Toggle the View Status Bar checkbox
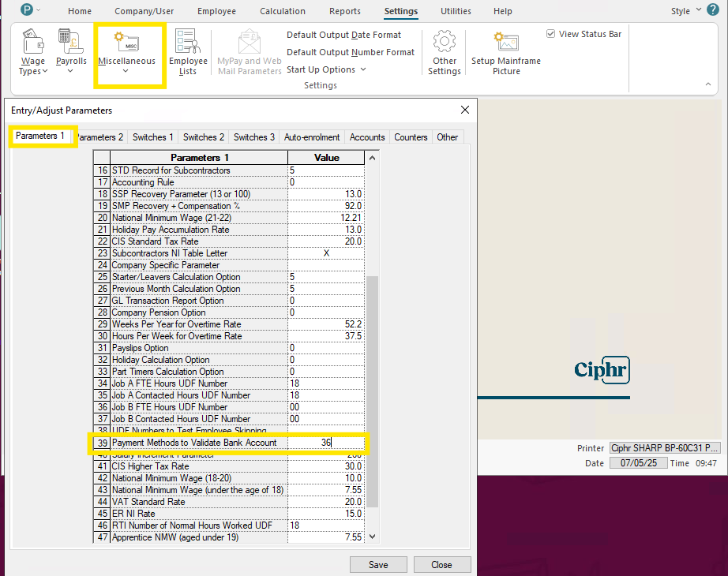The height and width of the screenshot is (576, 728). [550, 34]
